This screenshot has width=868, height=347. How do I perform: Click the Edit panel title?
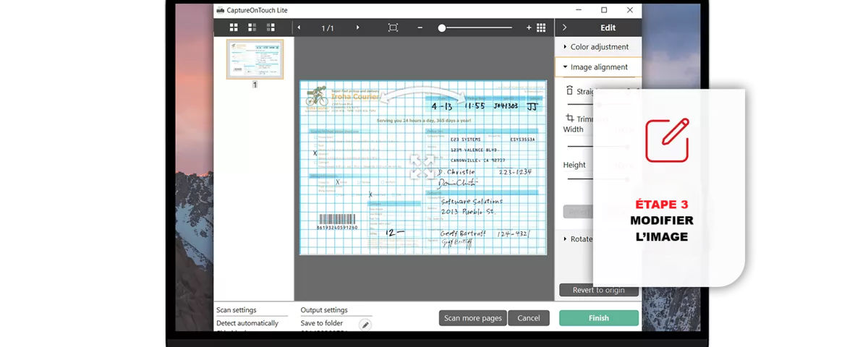[x=608, y=27]
